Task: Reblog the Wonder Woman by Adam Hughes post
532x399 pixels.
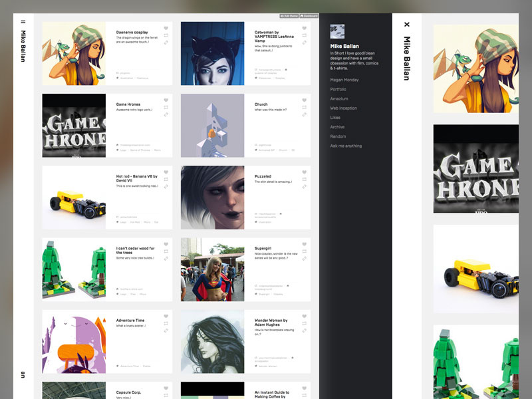Action: click(305, 323)
